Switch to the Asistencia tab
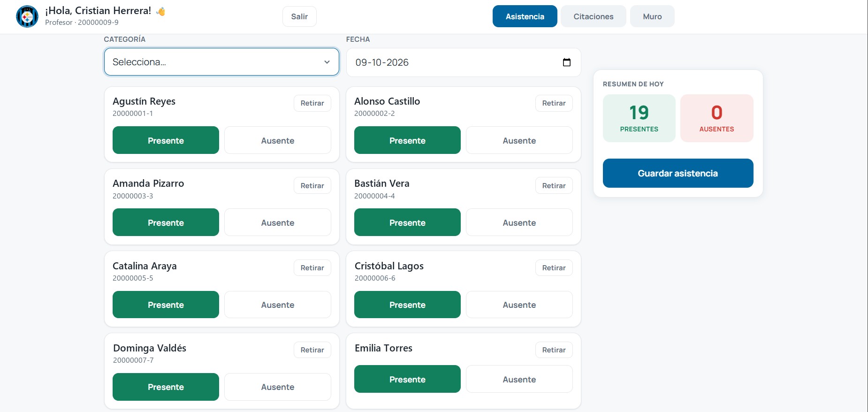Screen dimensions: 868x412 (x=525, y=16)
